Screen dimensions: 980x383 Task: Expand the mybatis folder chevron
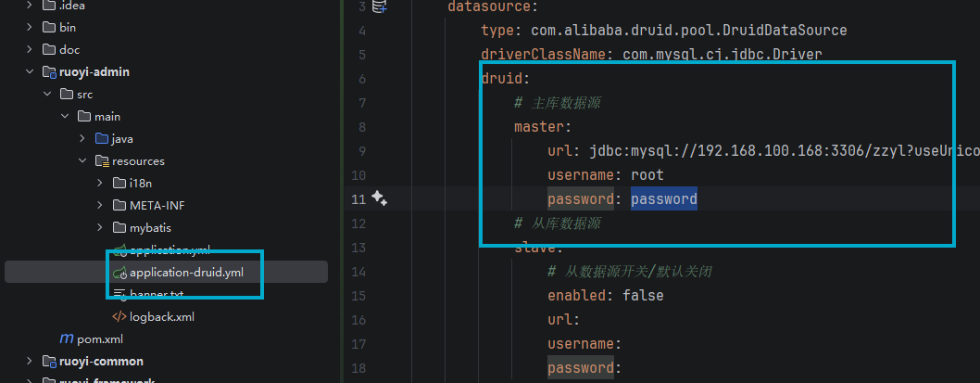click(x=100, y=228)
